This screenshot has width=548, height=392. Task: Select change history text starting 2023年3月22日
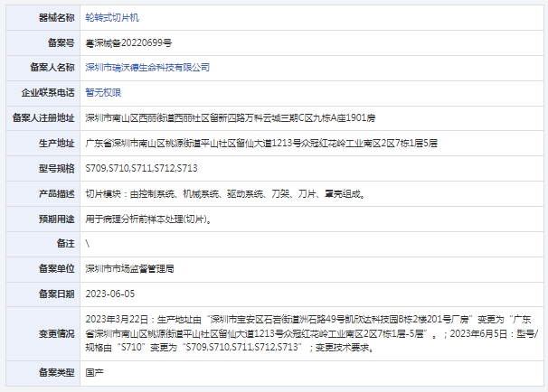312,333
